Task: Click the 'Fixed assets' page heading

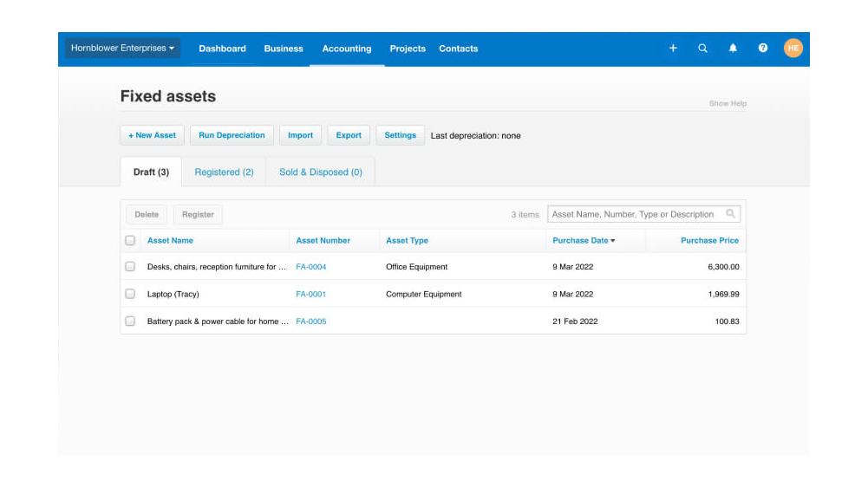Action: [168, 96]
